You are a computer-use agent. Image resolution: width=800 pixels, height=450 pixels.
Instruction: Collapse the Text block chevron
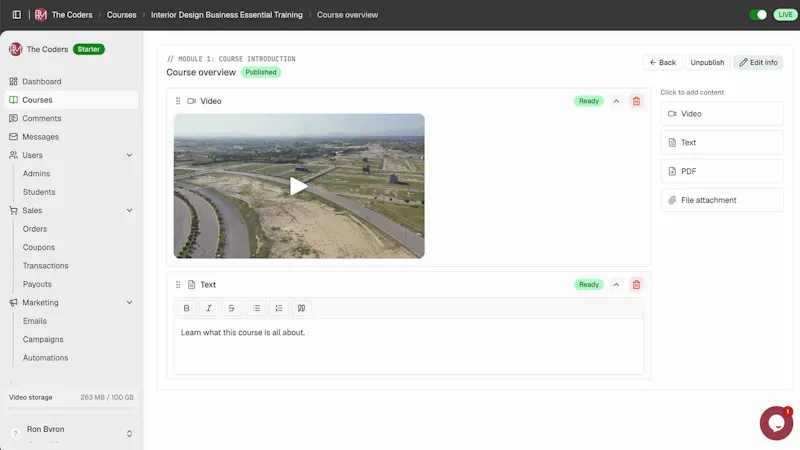616,285
